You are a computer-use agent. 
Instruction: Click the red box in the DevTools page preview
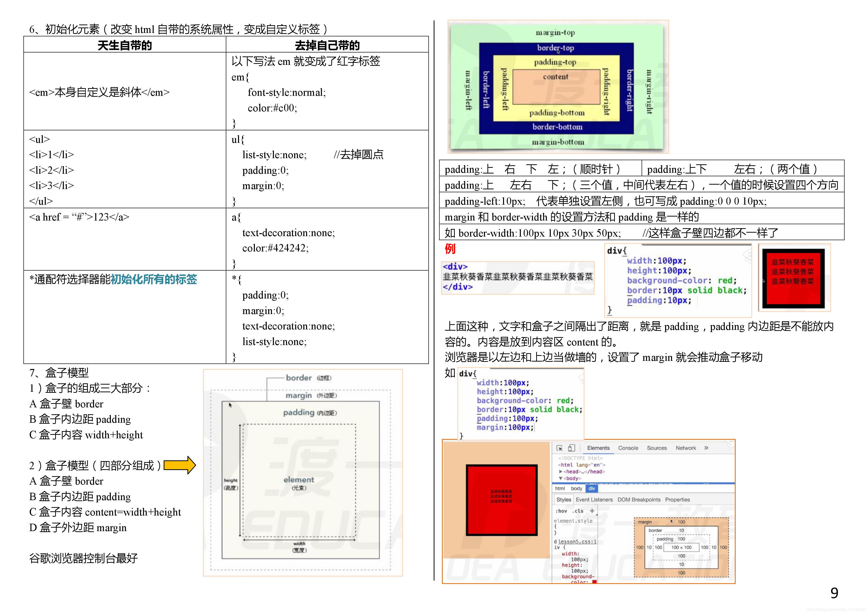(x=502, y=500)
